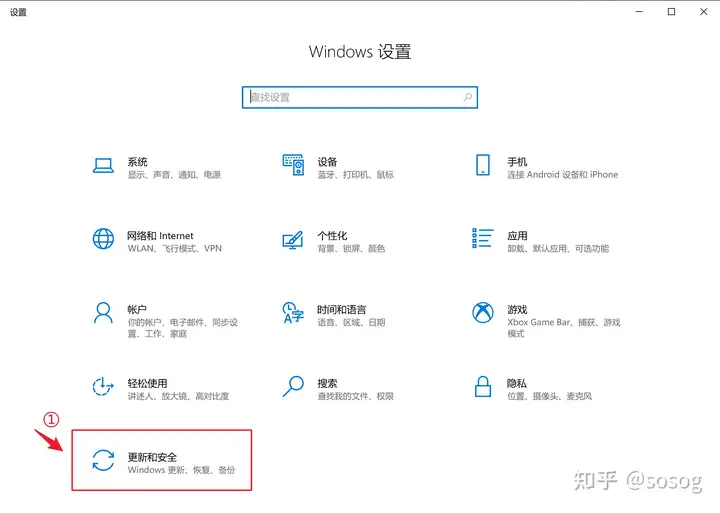720x513 pixels.
Task: Open the 搜索 magnifier category icon
Action: [293, 386]
